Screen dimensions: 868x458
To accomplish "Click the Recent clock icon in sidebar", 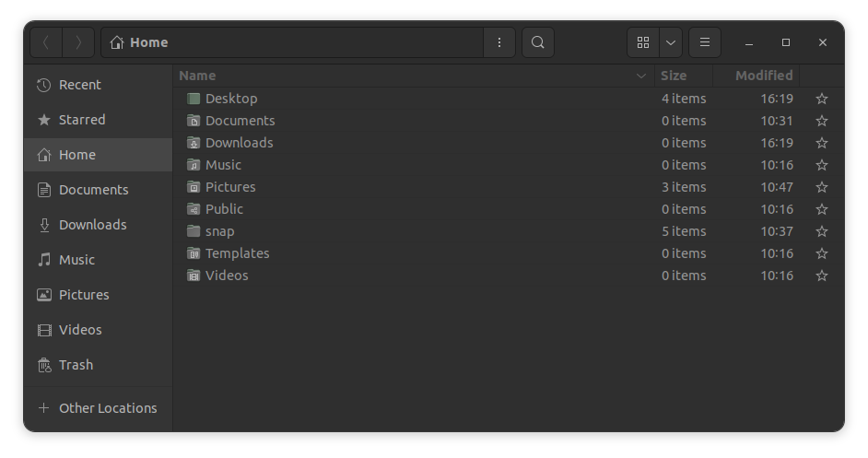I will (x=43, y=85).
